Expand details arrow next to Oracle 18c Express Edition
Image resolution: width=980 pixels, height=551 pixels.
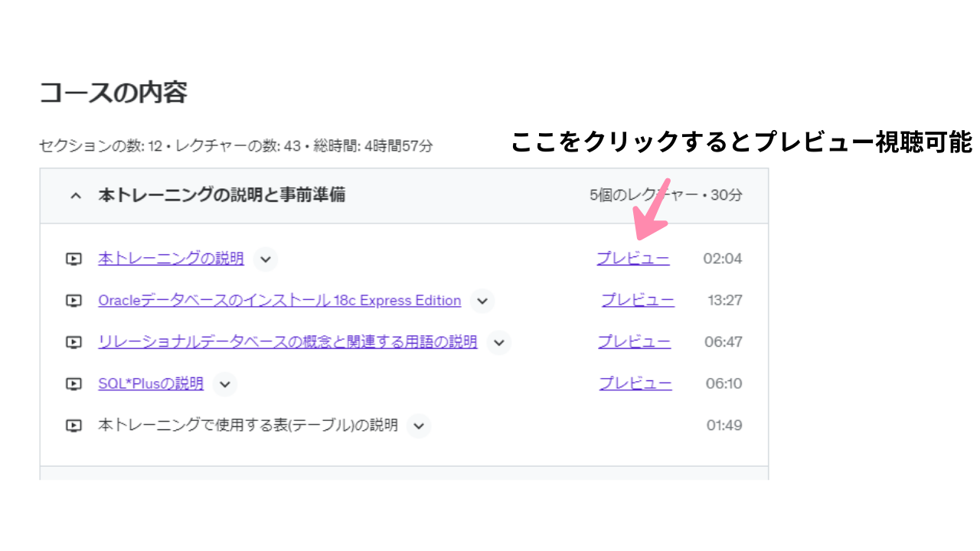pyautogui.click(x=482, y=301)
